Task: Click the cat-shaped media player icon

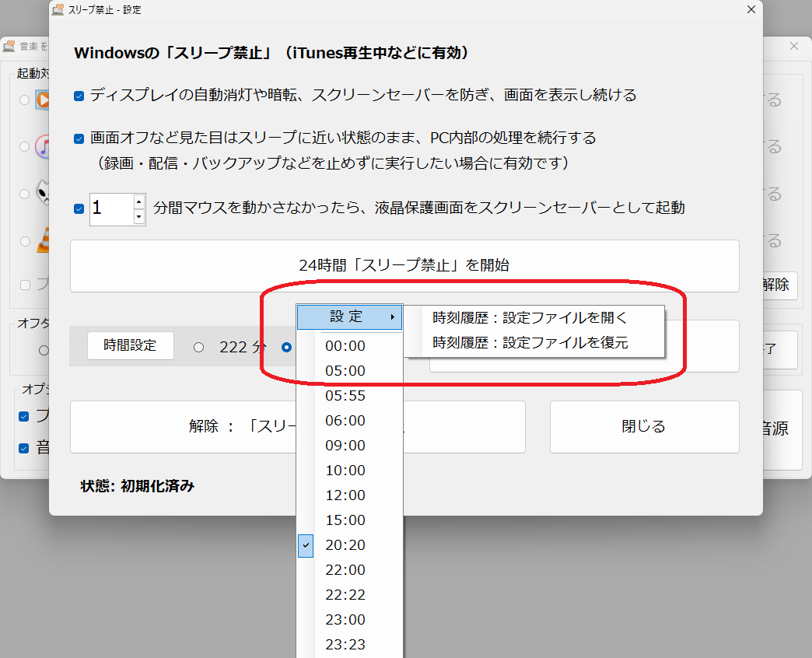Action: [x=42, y=191]
